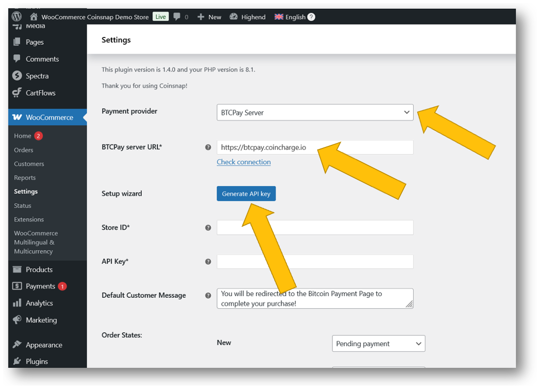Focus the Store ID input field
The width and height of the screenshot is (539, 392).
[315, 228]
